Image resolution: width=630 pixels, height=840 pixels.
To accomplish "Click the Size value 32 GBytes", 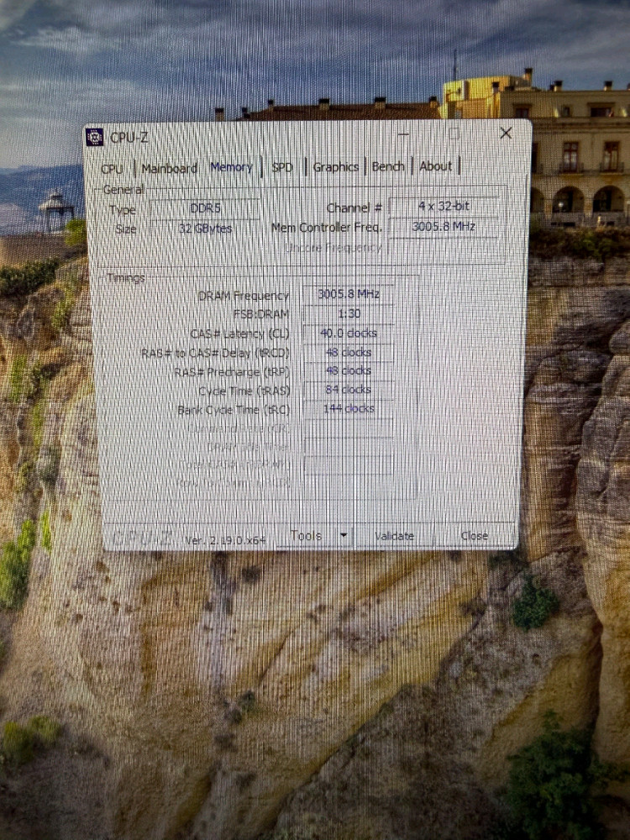I will (x=205, y=228).
